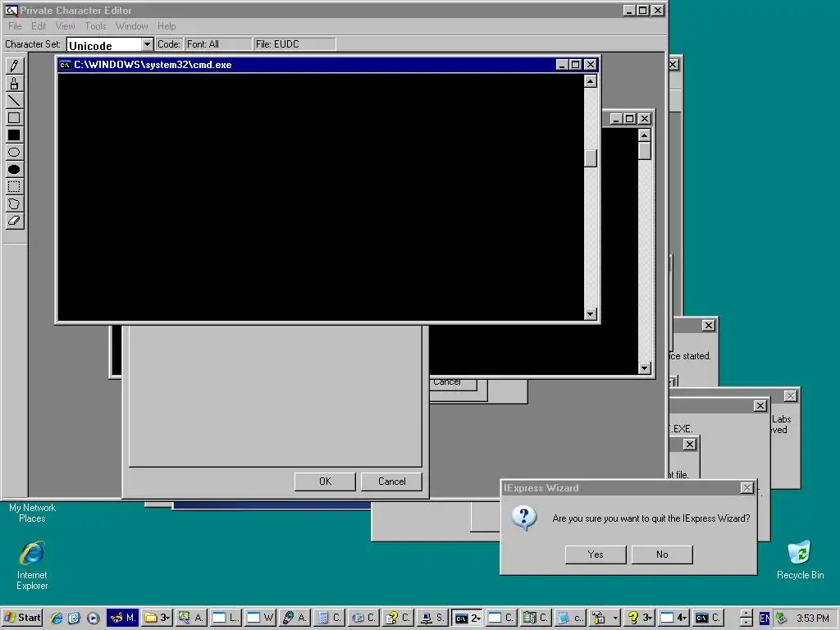Click No in the IExpress Wizard dialog
The width and height of the screenshot is (840, 630).
point(662,555)
